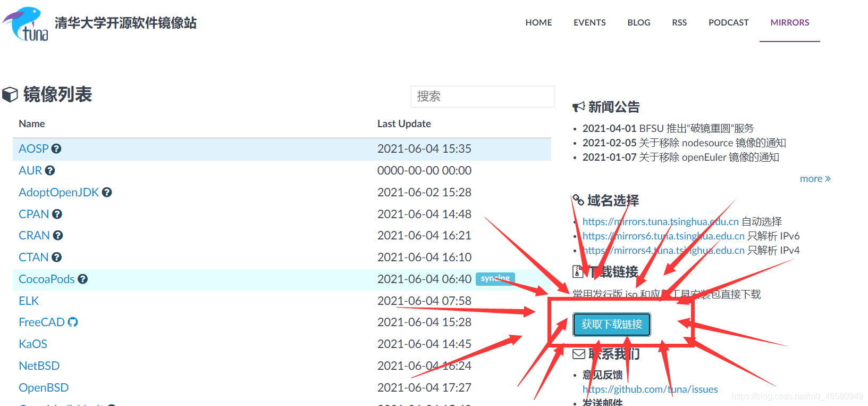This screenshot has width=868, height=406.
Task: Open AdoptOpenJDK help question-mark icon
Action: (x=107, y=193)
